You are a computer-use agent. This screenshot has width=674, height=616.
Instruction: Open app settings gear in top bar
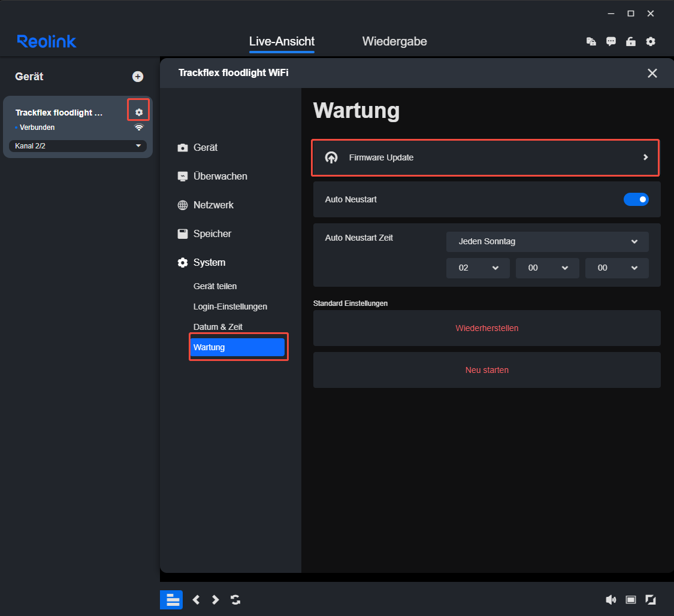pos(651,41)
